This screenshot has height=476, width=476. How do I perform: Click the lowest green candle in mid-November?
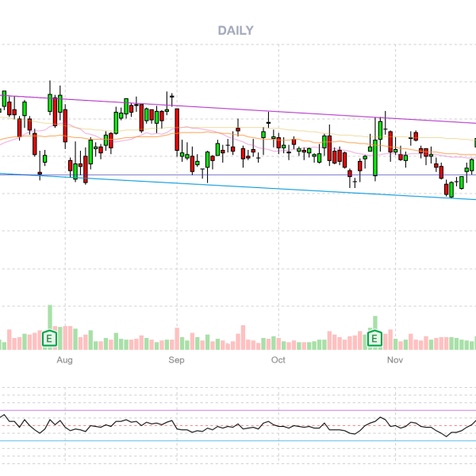point(451,190)
